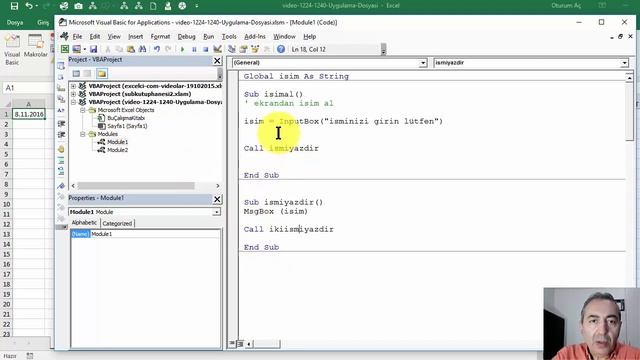This screenshot has height=360, width=640.
Task: Click Makrolar button in Excel ribbon
Action: (x=36, y=46)
